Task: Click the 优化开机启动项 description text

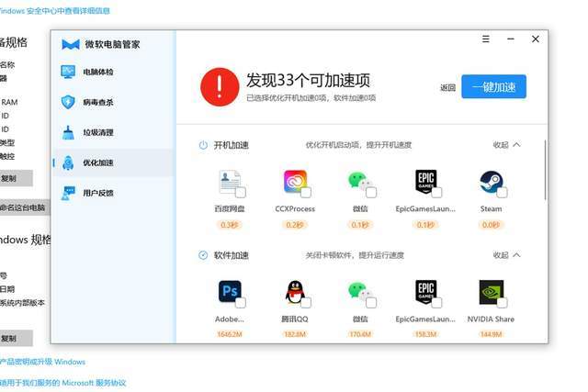Action: tap(358, 145)
